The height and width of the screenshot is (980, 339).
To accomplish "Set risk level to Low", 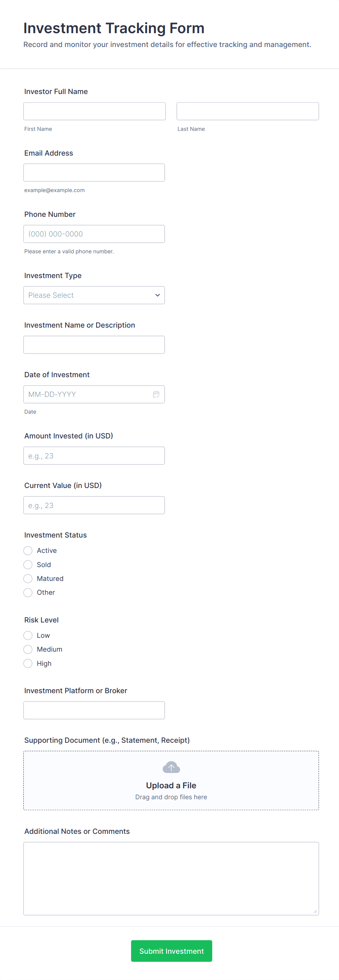I will pyautogui.click(x=28, y=635).
